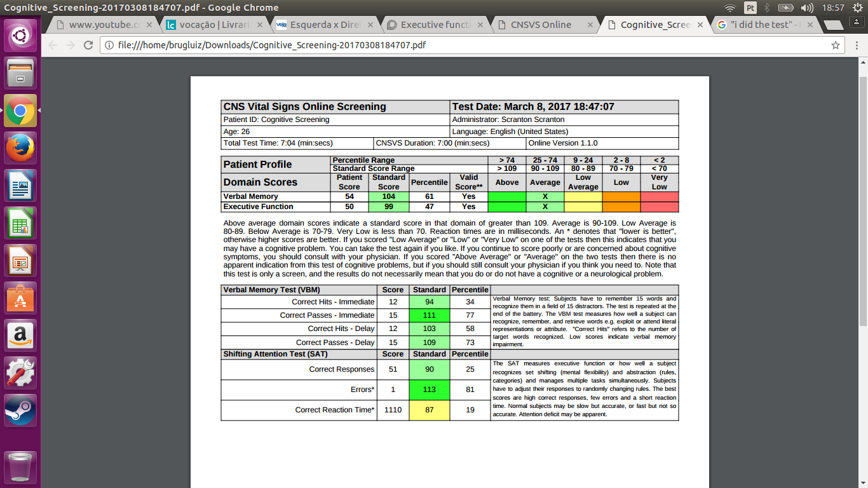Open Ubuntu Software Center

[x=20, y=298]
